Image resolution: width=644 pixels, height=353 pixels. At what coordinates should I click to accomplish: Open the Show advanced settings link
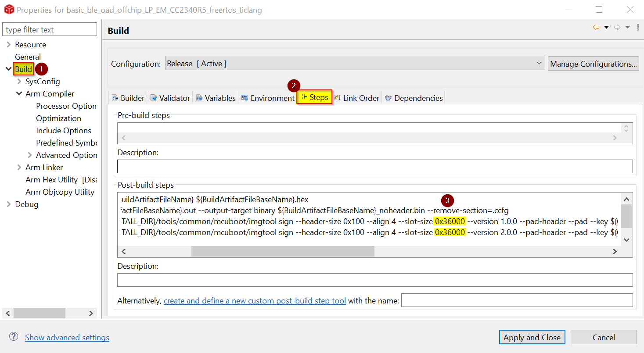[67, 337]
